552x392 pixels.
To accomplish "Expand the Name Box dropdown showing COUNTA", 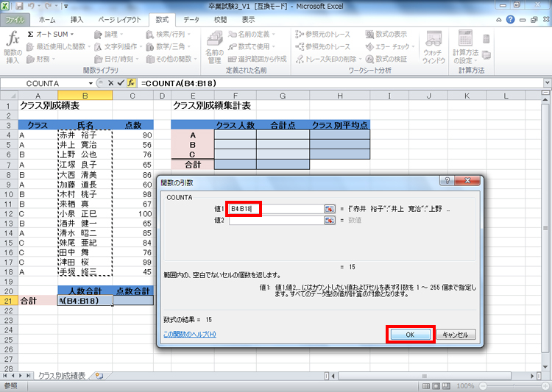I will (x=91, y=83).
